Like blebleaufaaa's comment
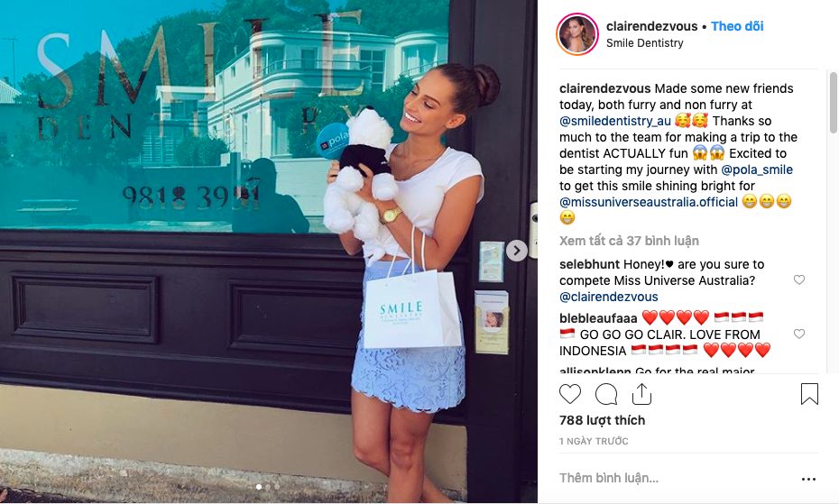The height and width of the screenshot is (504, 839). click(x=799, y=334)
